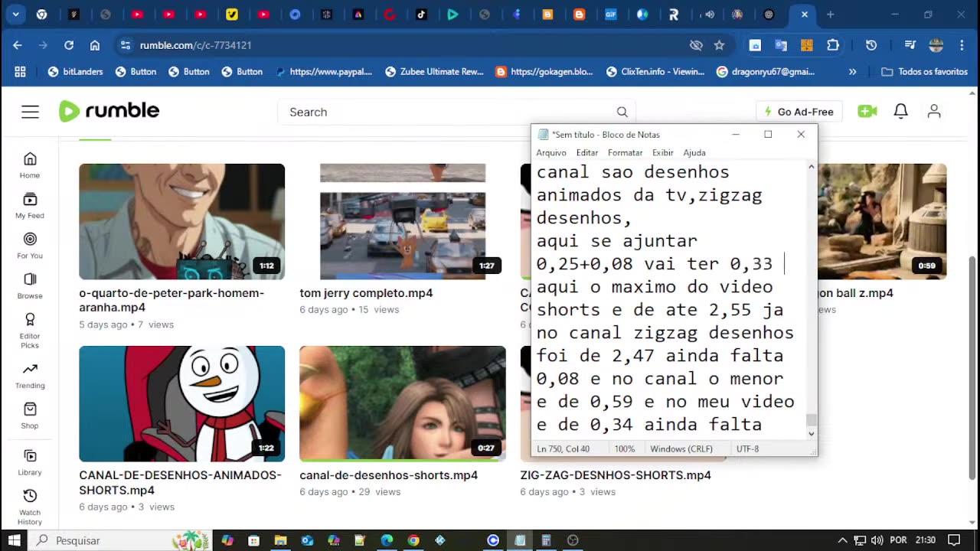Open canal-de-desenhos-shorts.mp4 title
This screenshot has width=980, height=551.
coord(388,475)
